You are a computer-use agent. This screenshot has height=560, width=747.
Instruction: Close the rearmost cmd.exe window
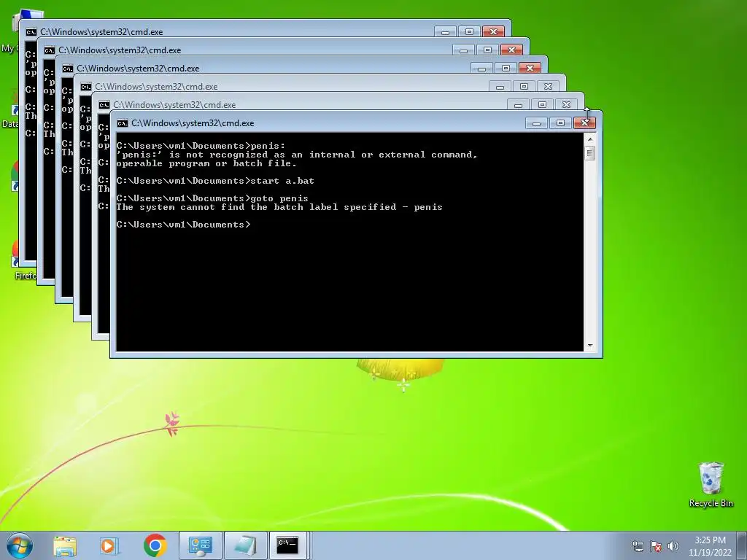493,32
